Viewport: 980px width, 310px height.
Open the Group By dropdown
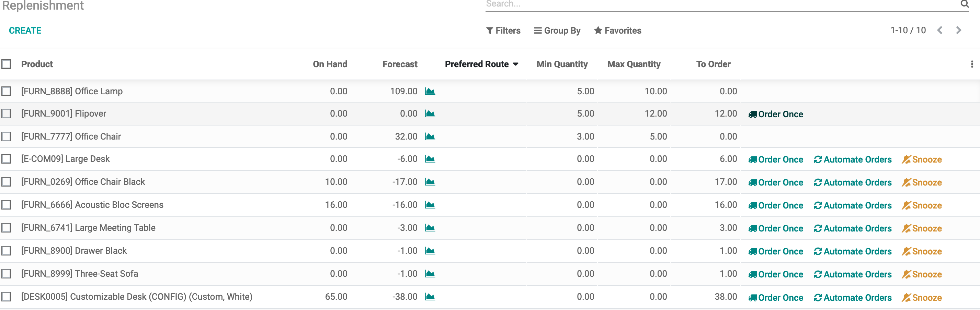click(557, 31)
